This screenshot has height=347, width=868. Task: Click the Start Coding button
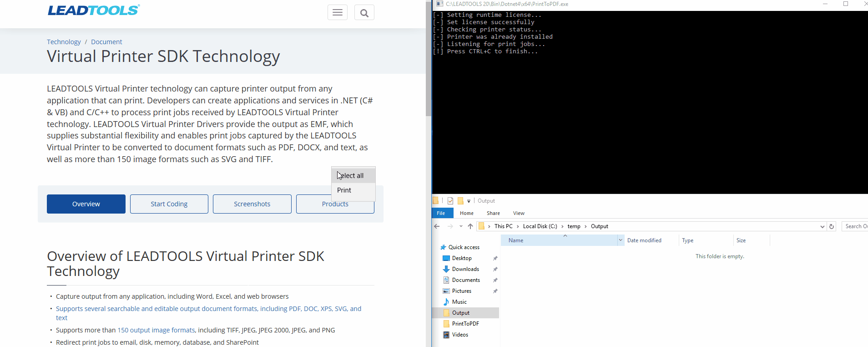pyautogui.click(x=169, y=204)
